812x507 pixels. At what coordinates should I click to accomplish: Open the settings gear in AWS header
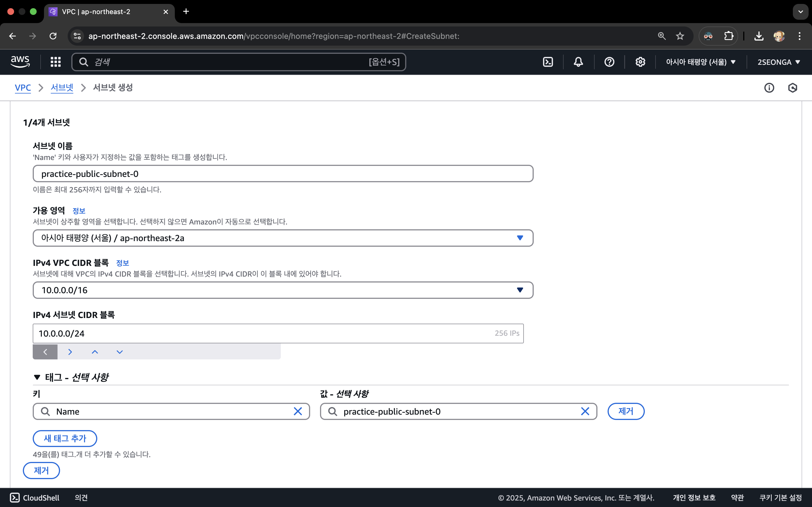(x=640, y=62)
